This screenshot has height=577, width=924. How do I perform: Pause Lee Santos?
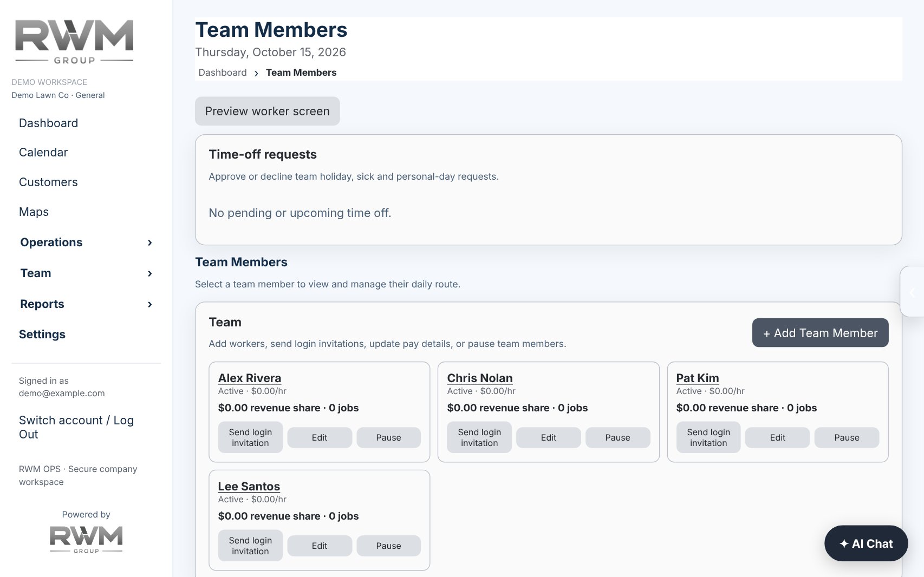click(389, 546)
